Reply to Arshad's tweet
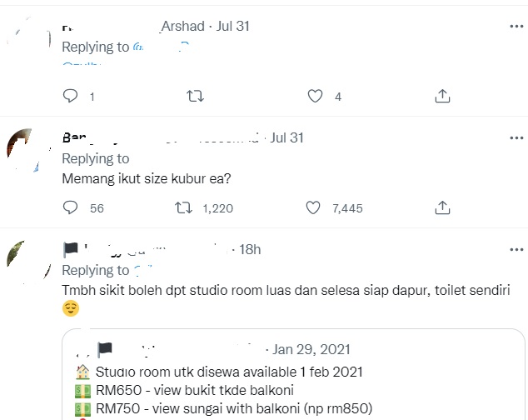528x420 pixels. tap(71, 97)
